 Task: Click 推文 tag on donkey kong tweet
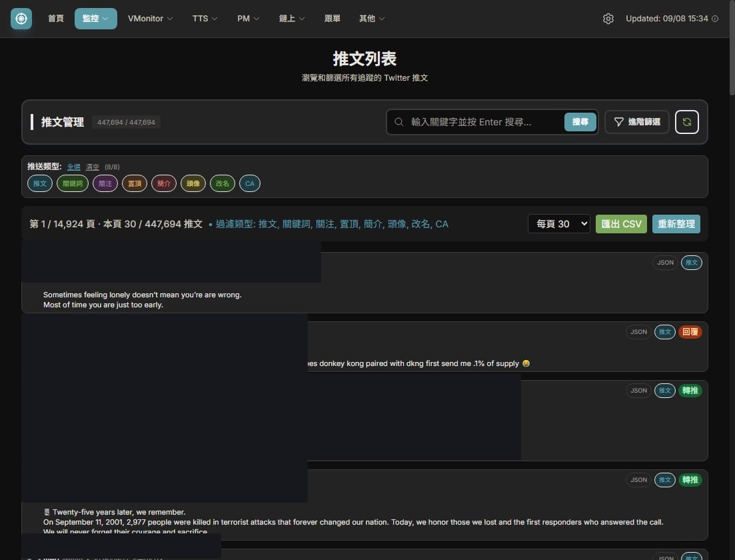pyautogui.click(x=664, y=332)
